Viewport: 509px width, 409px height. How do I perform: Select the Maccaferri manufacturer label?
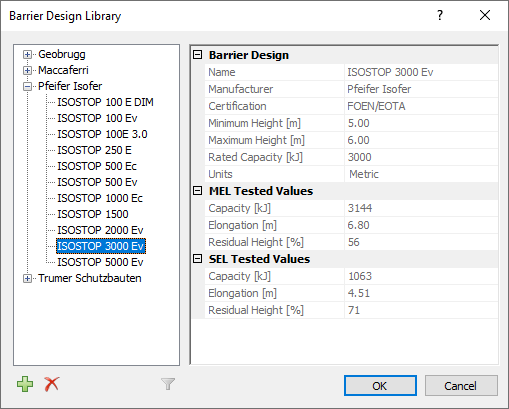click(x=63, y=70)
